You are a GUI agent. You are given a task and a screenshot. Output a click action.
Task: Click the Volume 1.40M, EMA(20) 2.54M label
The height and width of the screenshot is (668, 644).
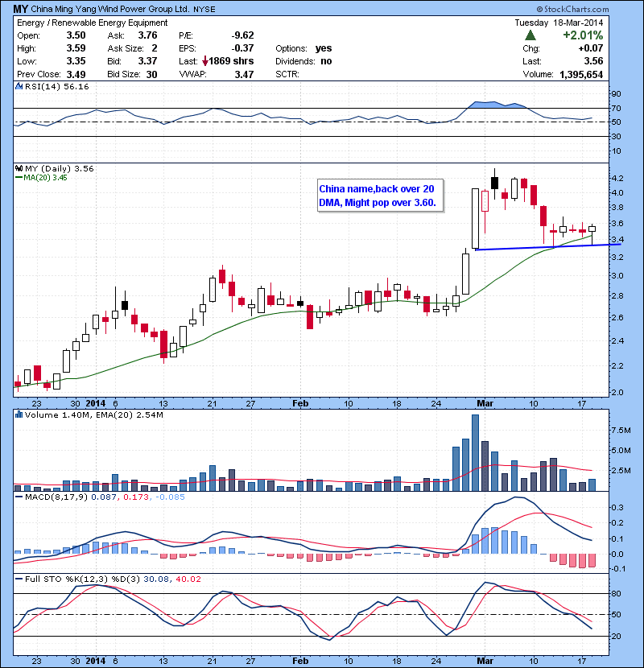click(93, 414)
